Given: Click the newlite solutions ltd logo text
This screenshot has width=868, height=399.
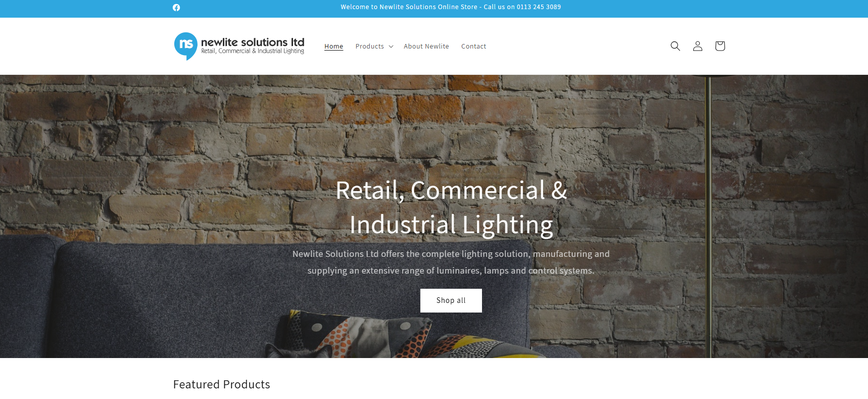Looking at the screenshot, I should coord(253,42).
